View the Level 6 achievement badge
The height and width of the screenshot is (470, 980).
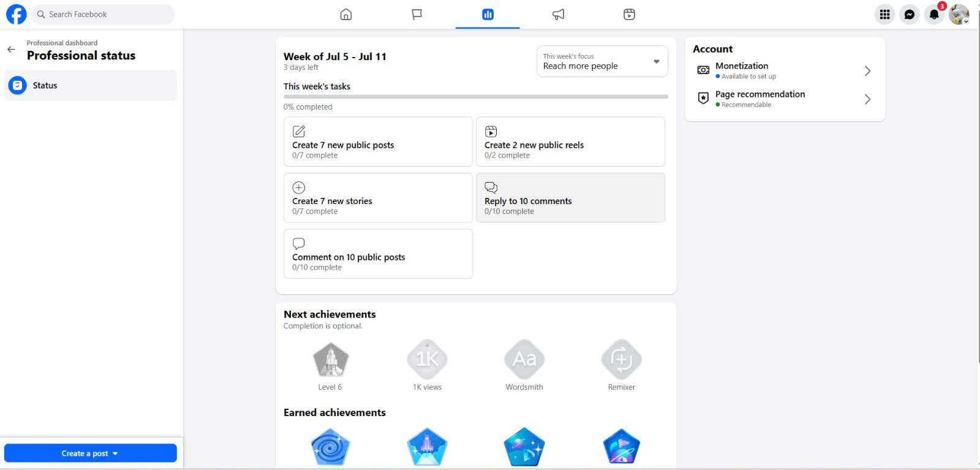(330, 360)
